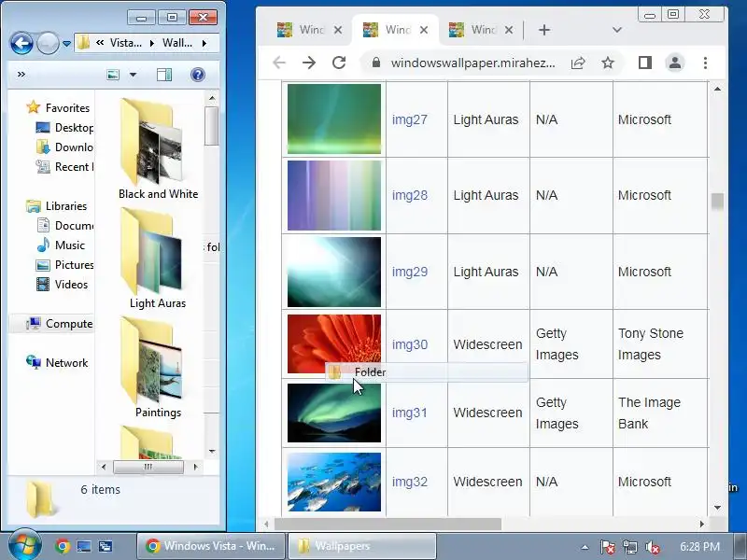This screenshot has width=747, height=560.
Task: Click the site lock icon
Action: coord(376,63)
